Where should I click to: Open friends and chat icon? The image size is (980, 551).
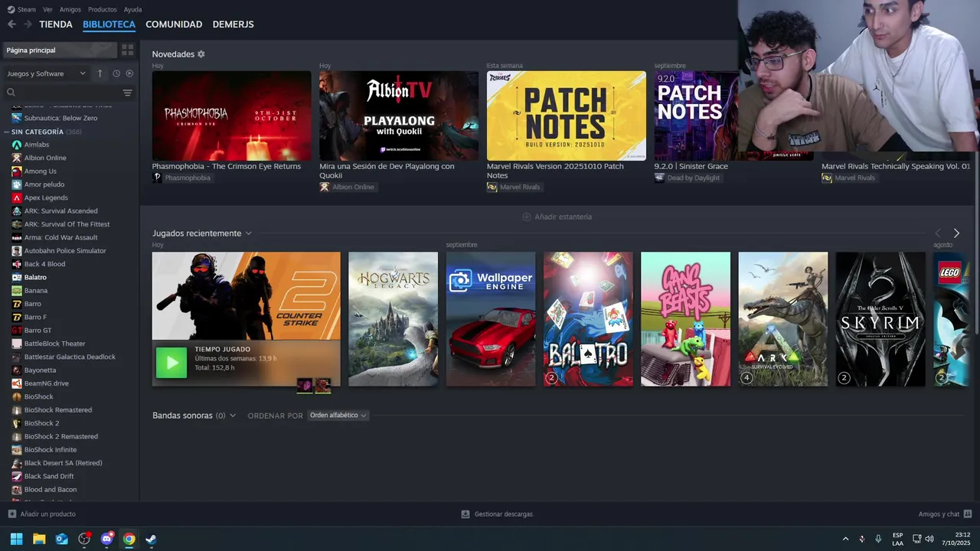968,514
